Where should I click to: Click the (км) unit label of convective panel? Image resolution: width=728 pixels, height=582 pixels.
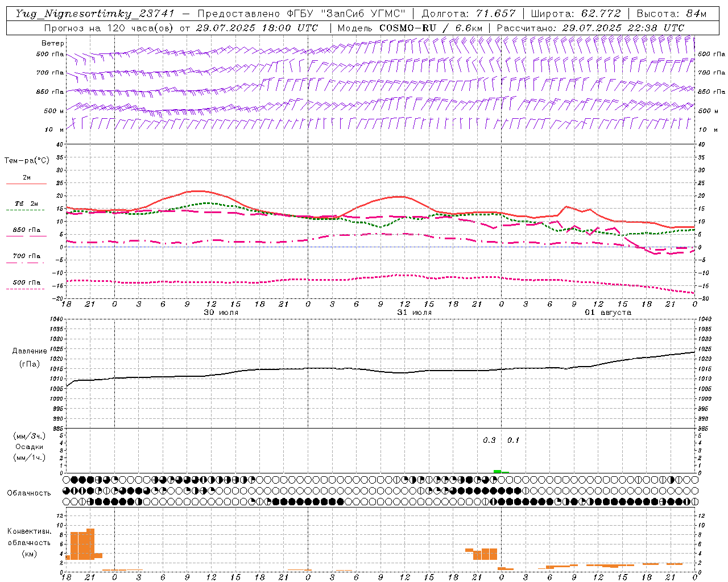pos(29,554)
